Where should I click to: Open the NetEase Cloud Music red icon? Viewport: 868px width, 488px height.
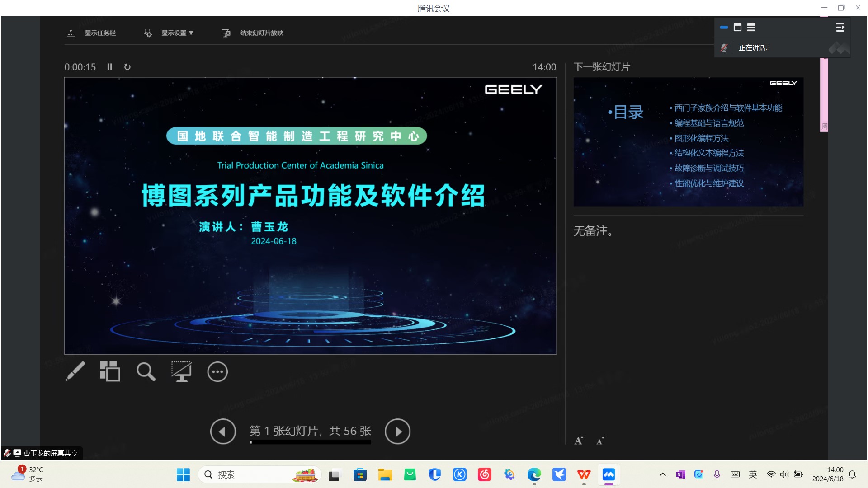pos(485,474)
